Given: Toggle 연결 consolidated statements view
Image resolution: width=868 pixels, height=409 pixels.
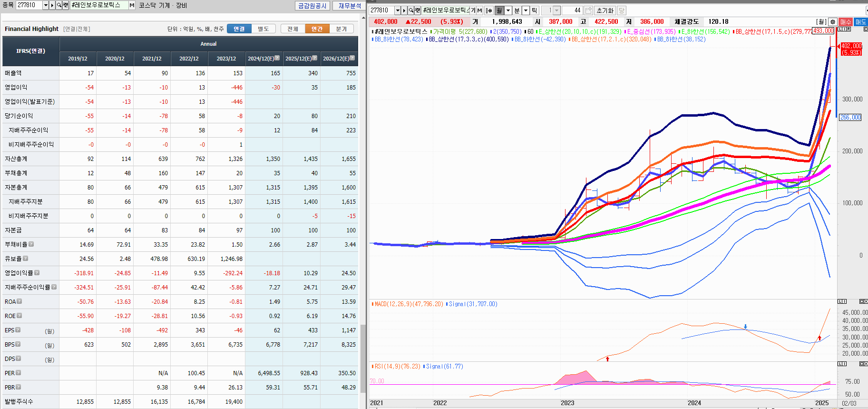Looking at the screenshot, I should pos(239,29).
